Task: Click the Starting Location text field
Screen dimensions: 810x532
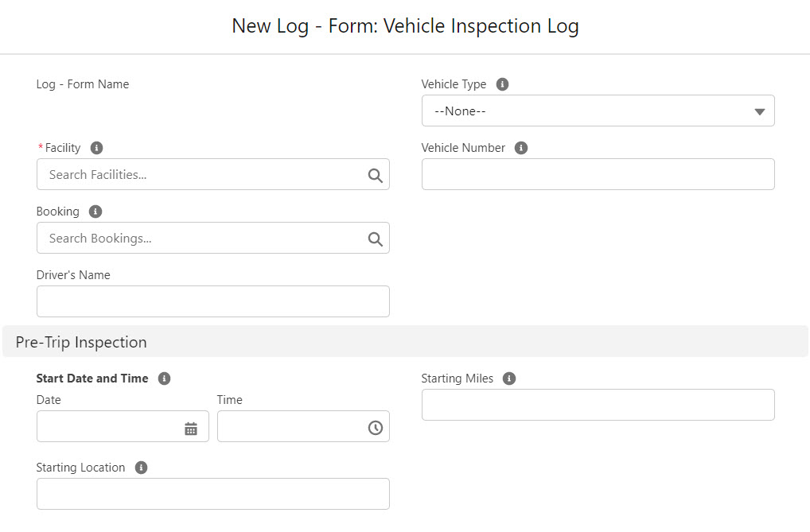Action: [x=212, y=494]
